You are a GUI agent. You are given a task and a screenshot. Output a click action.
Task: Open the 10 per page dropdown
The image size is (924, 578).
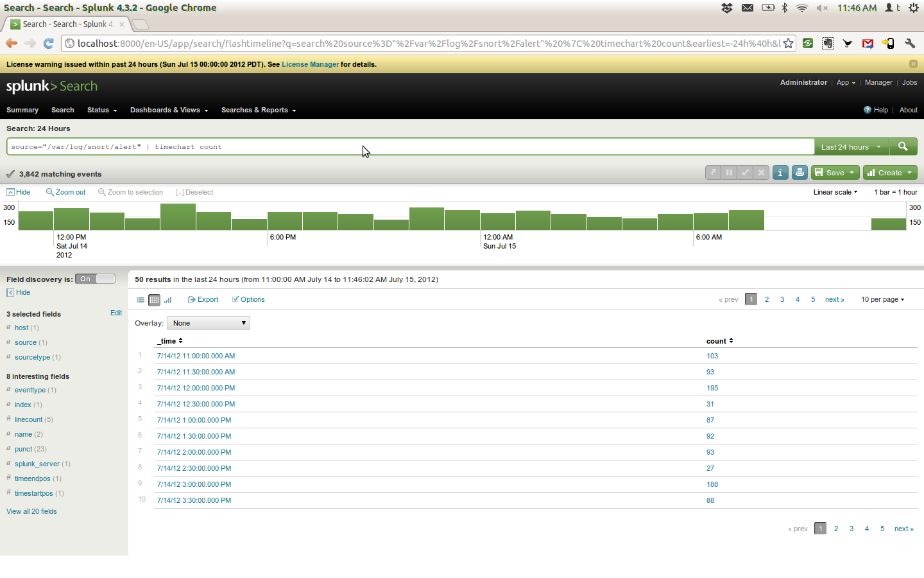(882, 299)
